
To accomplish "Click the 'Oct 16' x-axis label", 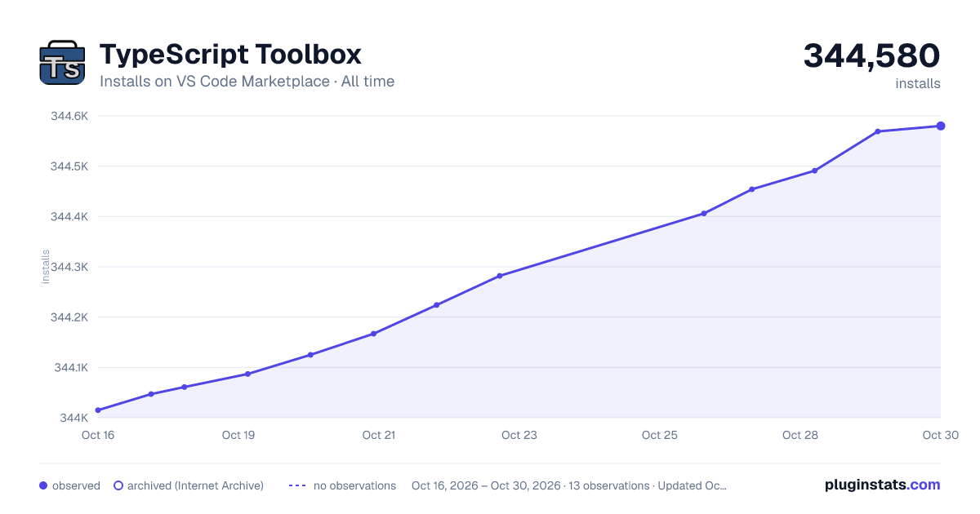I will click(98, 435).
